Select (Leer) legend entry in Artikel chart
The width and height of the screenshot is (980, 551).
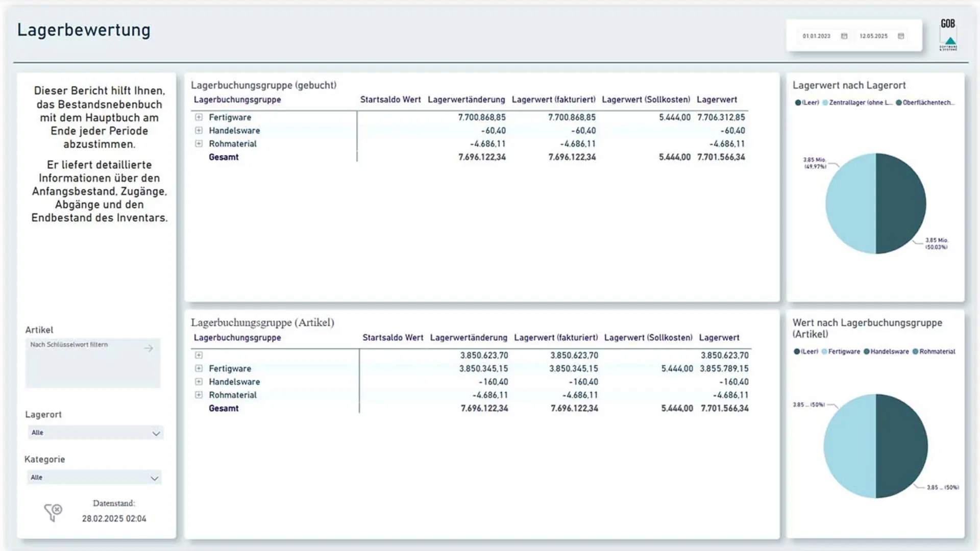[x=806, y=352]
